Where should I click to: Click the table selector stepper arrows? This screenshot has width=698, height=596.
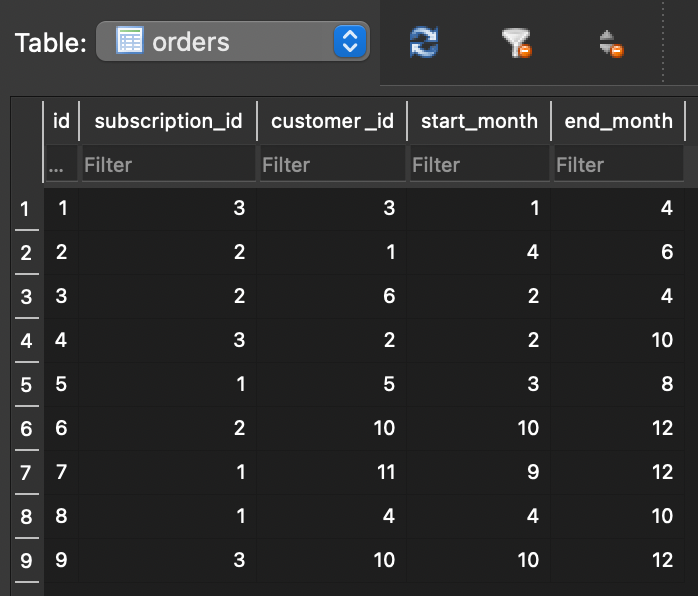[x=350, y=41]
